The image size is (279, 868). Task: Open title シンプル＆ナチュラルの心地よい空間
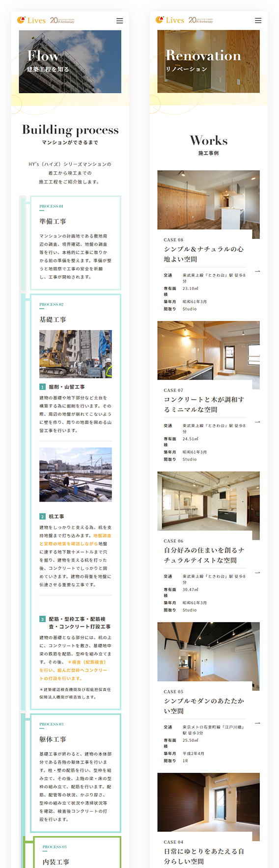click(203, 254)
